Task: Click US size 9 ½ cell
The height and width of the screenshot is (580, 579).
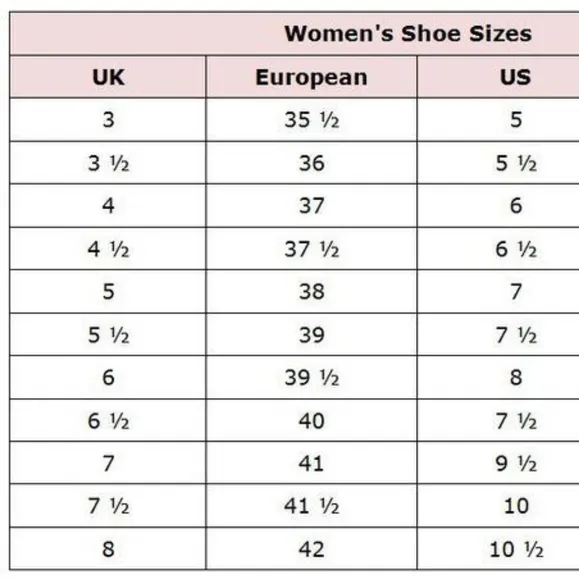Action: coord(498,463)
